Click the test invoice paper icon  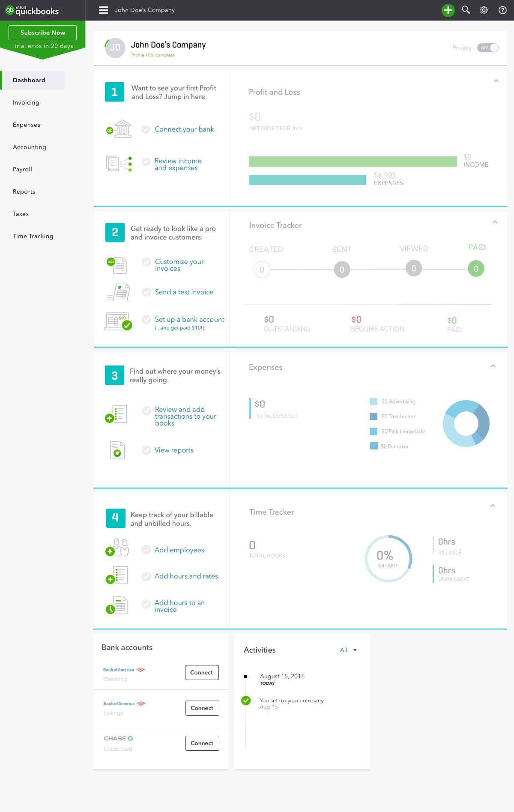118,292
